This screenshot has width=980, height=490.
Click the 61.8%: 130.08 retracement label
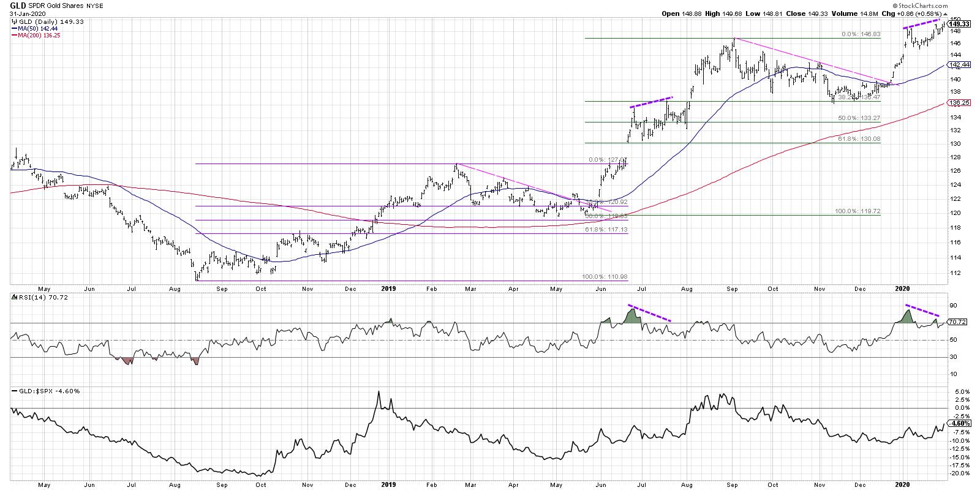pos(864,139)
